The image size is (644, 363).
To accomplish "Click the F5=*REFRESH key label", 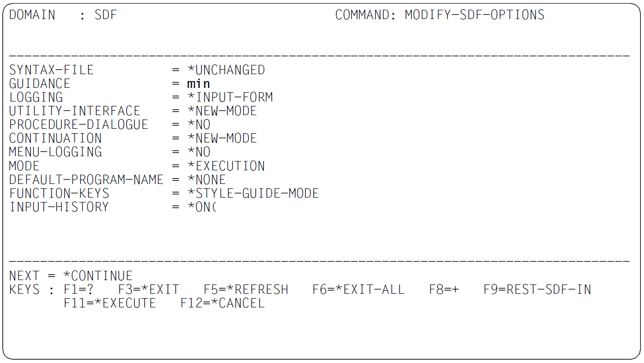I will pos(246,289).
